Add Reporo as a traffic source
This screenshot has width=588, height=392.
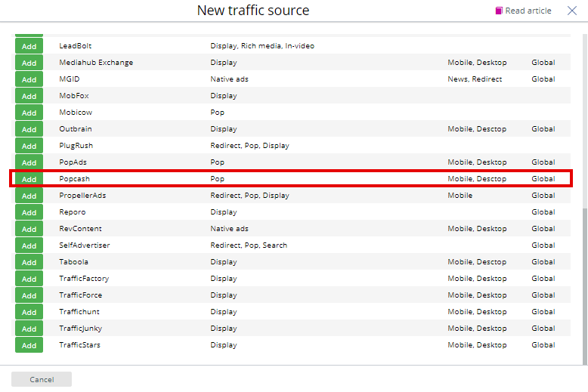(x=29, y=212)
